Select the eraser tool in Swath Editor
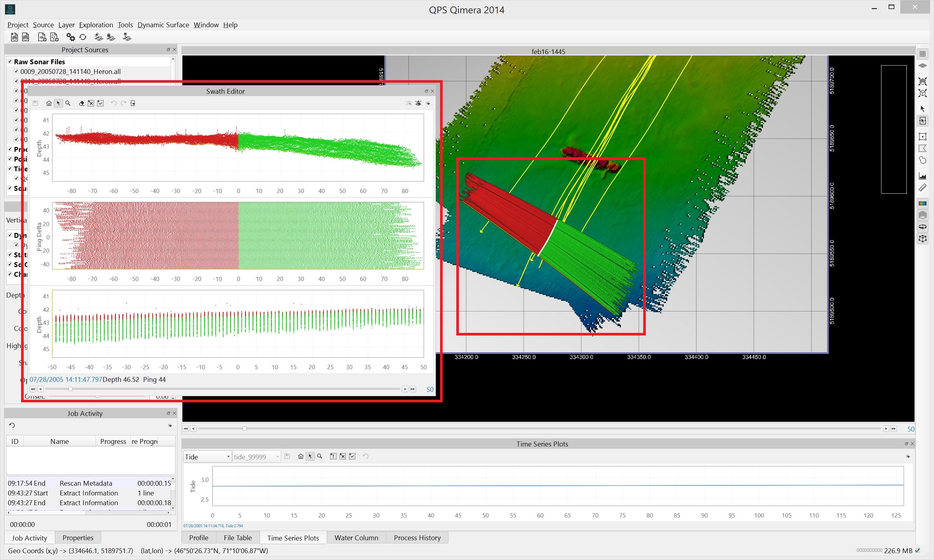 coord(81,103)
